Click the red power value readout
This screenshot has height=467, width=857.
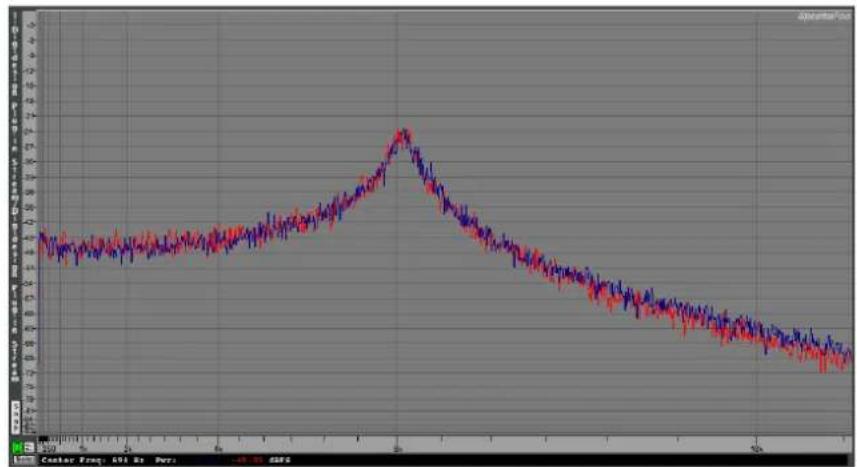pos(248,460)
